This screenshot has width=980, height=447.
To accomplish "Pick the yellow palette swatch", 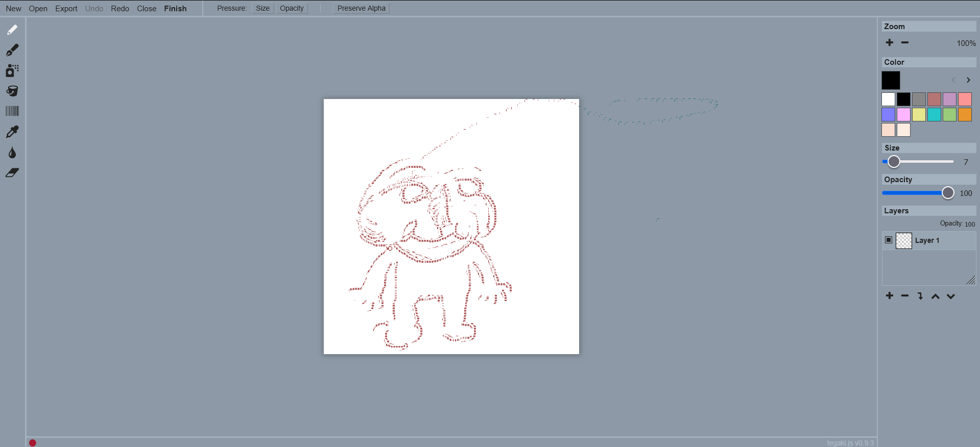I will point(919,114).
